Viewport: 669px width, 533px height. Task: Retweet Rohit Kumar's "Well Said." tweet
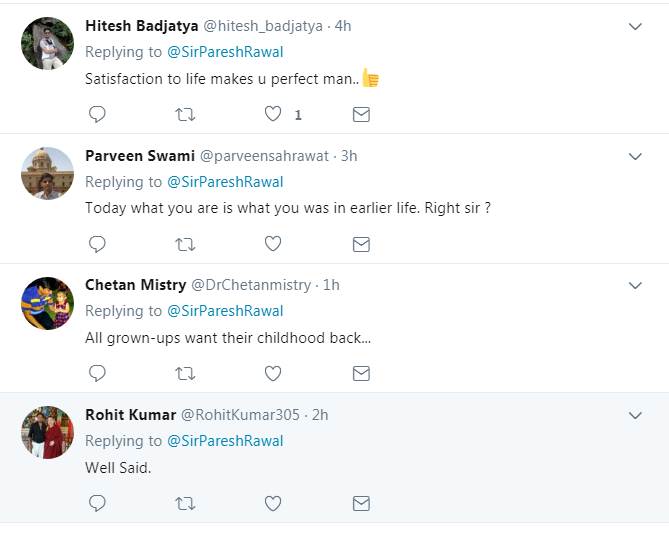click(185, 503)
